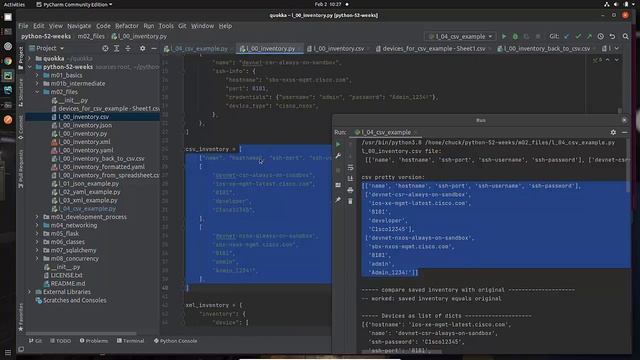This screenshot has width=640, height=360.
Task: Expand the m03_development_process folder
Action: click(37, 217)
